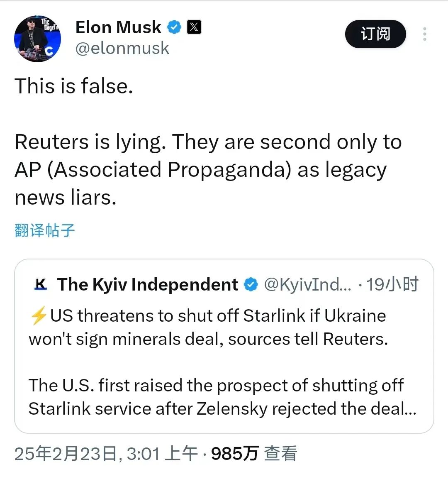The image size is (448, 479).
Task: Click the 19小时 timestamp on quoted post
Action: pos(392,284)
